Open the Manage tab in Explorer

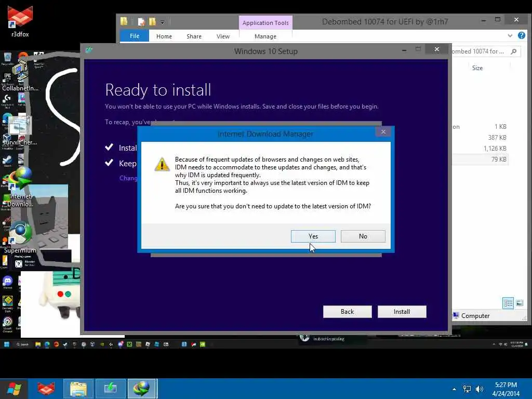click(265, 36)
